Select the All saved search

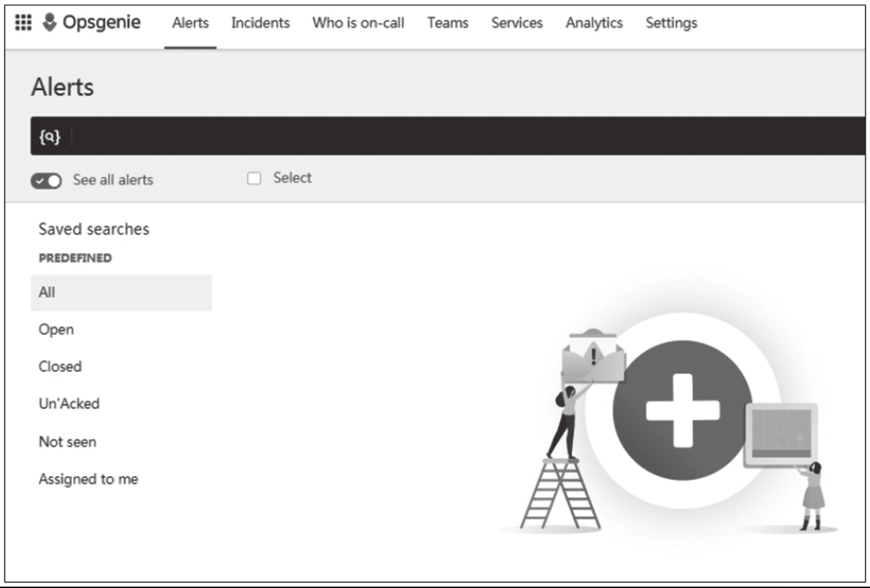click(121, 292)
